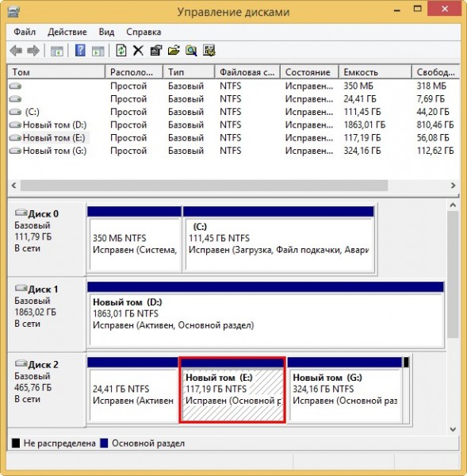Click the 350 МБ capacity cell
The height and width of the screenshot is (476, 467).
click(358, 86)
